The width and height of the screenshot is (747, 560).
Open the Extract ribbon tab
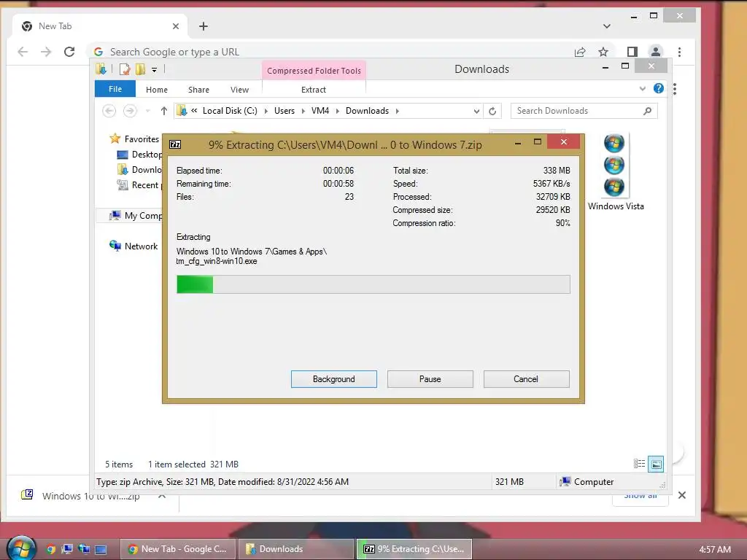click(314, 90)
